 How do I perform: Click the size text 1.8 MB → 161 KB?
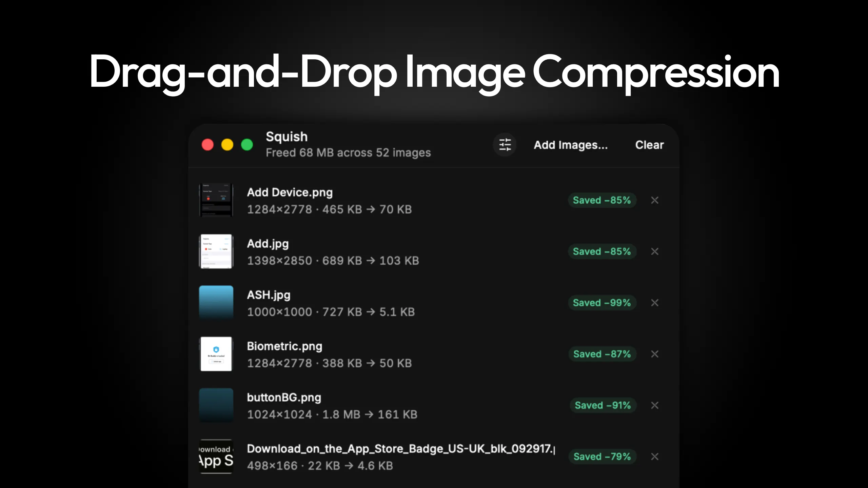coord(370,414)
